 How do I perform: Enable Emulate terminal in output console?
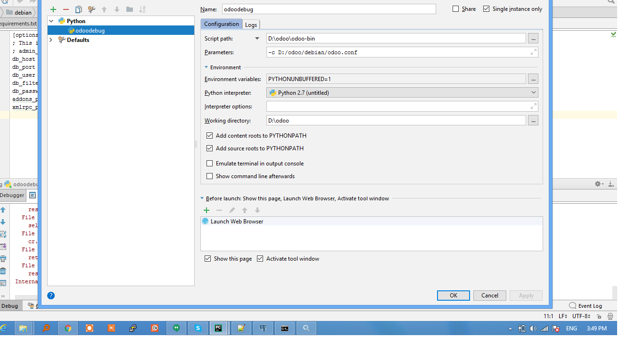tap(210, 164)
